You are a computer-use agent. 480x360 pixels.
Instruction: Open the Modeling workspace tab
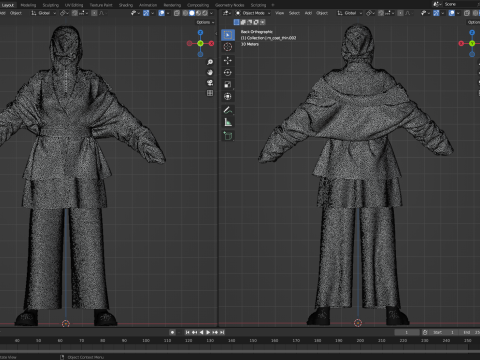[28, 5]
